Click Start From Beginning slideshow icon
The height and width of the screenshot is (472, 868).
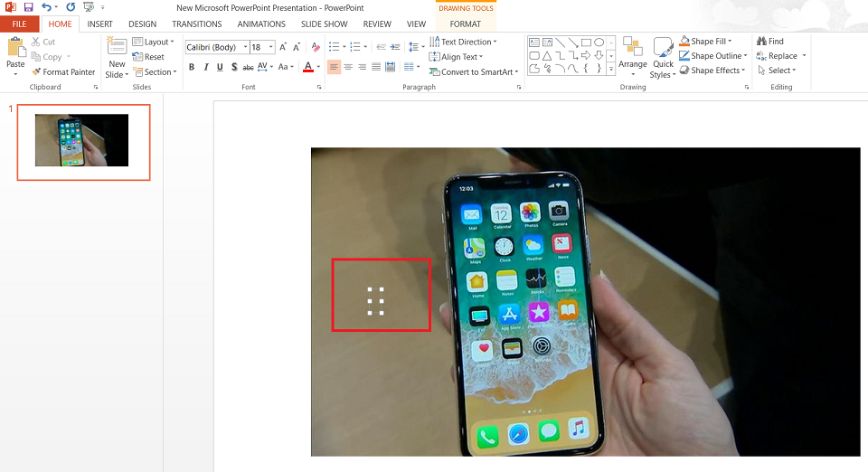(x=88, y=7)
